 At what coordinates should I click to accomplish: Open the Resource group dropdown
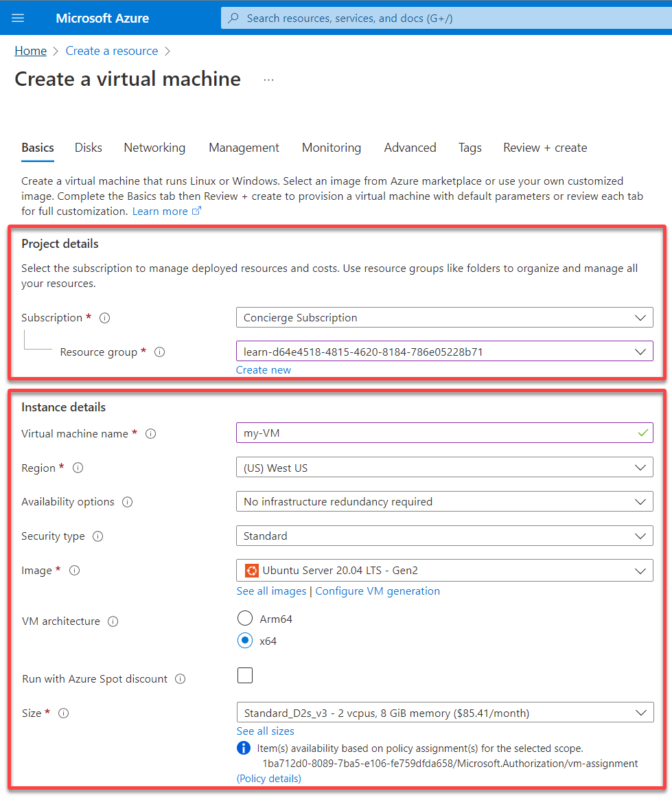tap(445, 351)
